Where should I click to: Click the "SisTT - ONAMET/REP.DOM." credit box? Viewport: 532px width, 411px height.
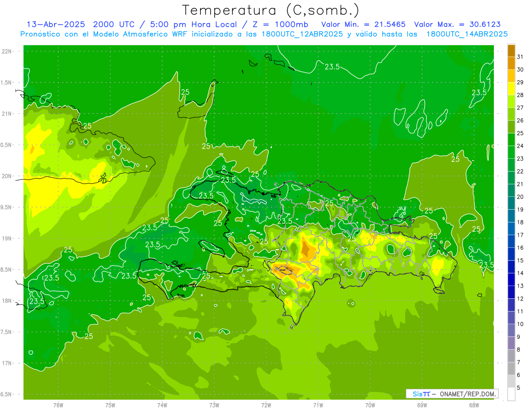(x=452, y=393)
